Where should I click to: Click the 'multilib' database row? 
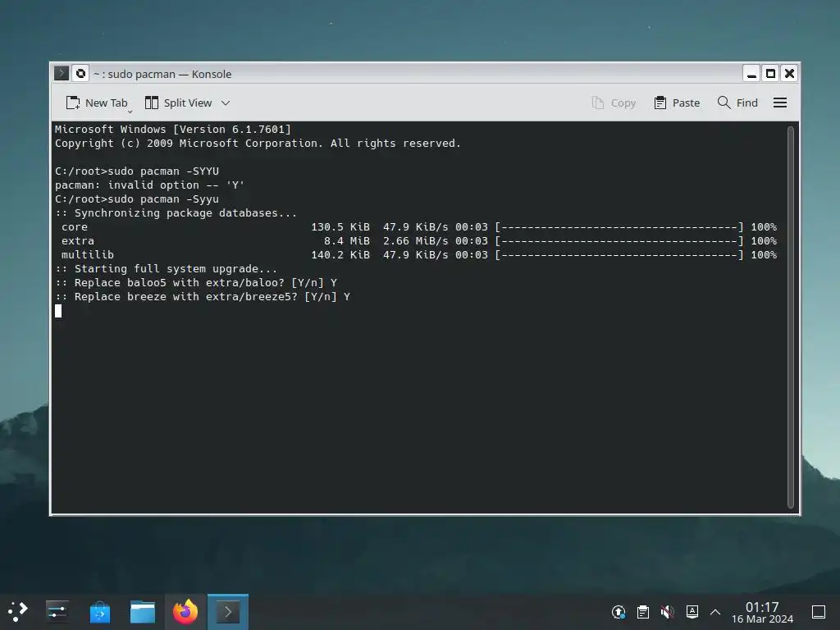click(419, 255)
